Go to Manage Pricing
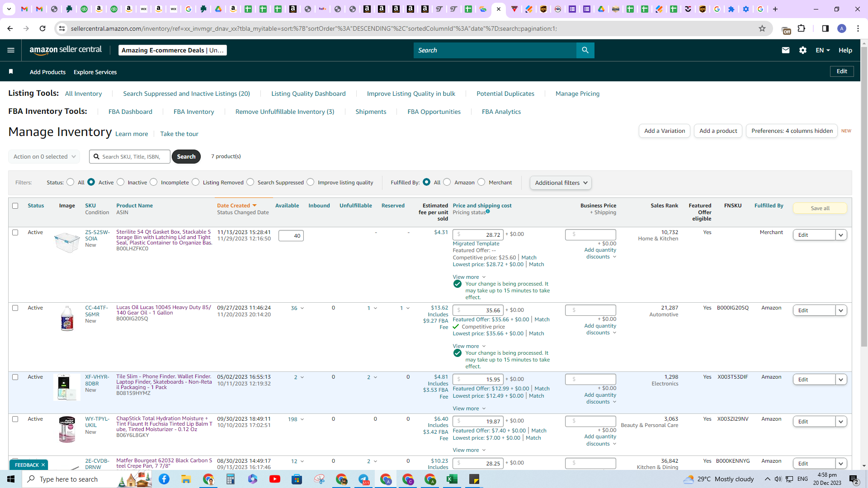This screenshot has width=868, height=488. 577,94
